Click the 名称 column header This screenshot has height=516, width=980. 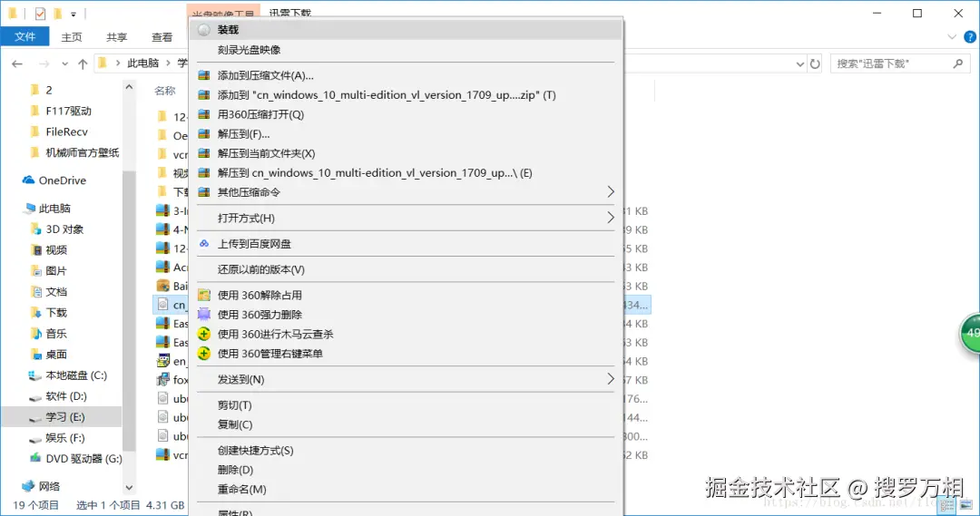click(165, 91)
